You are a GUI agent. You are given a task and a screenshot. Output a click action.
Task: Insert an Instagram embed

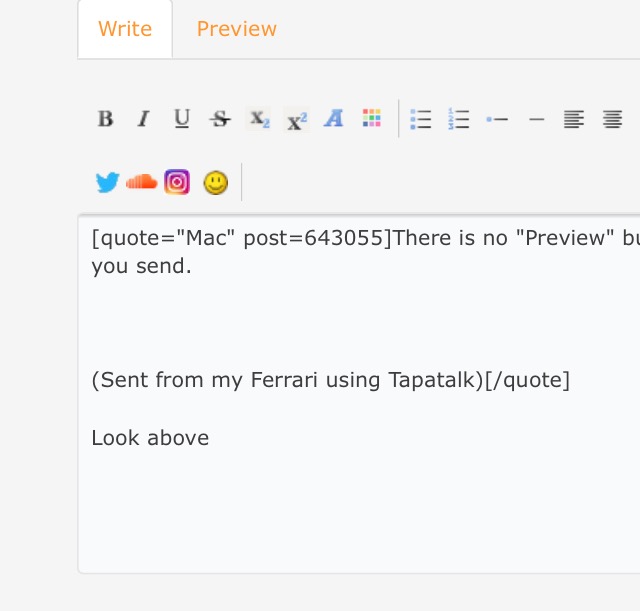point(177,182)
